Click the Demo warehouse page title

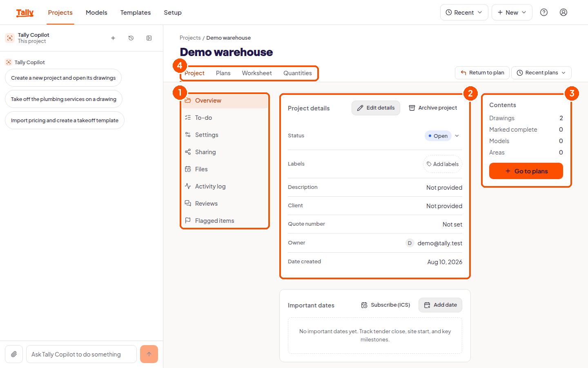[226, 52]
